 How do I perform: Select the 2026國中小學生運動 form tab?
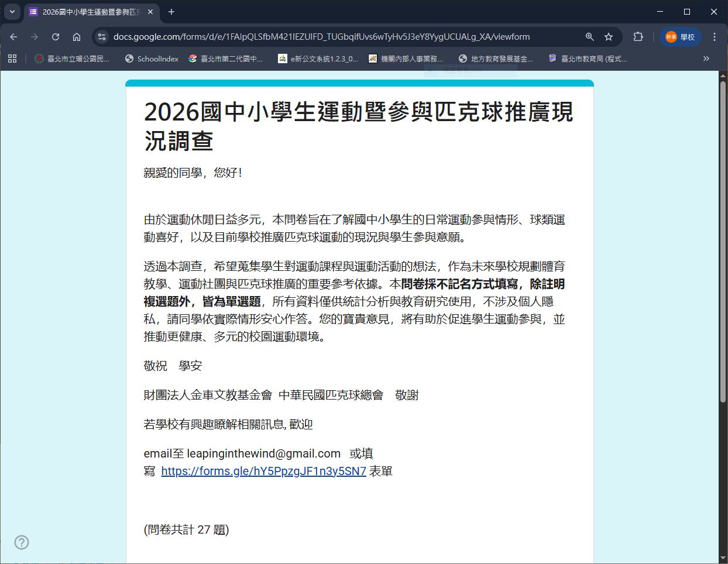(92, 12)
